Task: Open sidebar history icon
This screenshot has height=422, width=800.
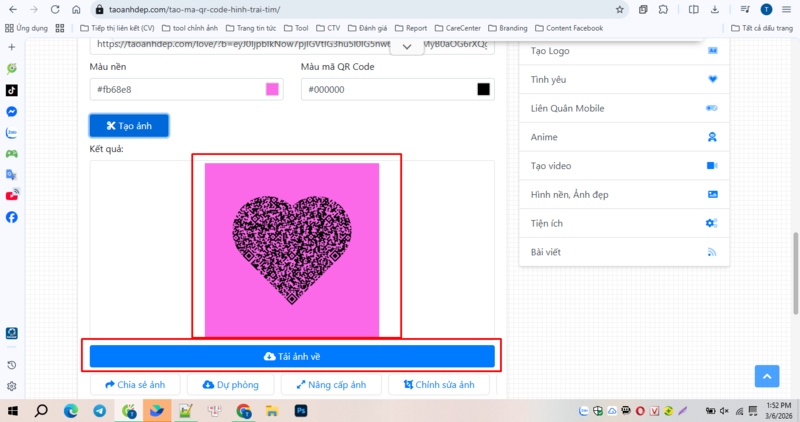Action: pos(12,365)
